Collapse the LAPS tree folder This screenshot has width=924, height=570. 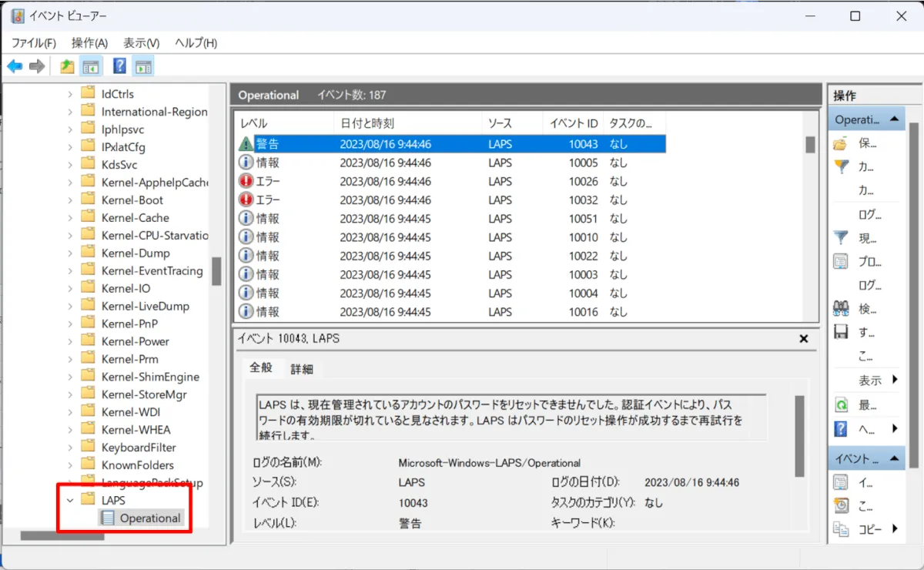pyautogui.click(x=70, y=501)
